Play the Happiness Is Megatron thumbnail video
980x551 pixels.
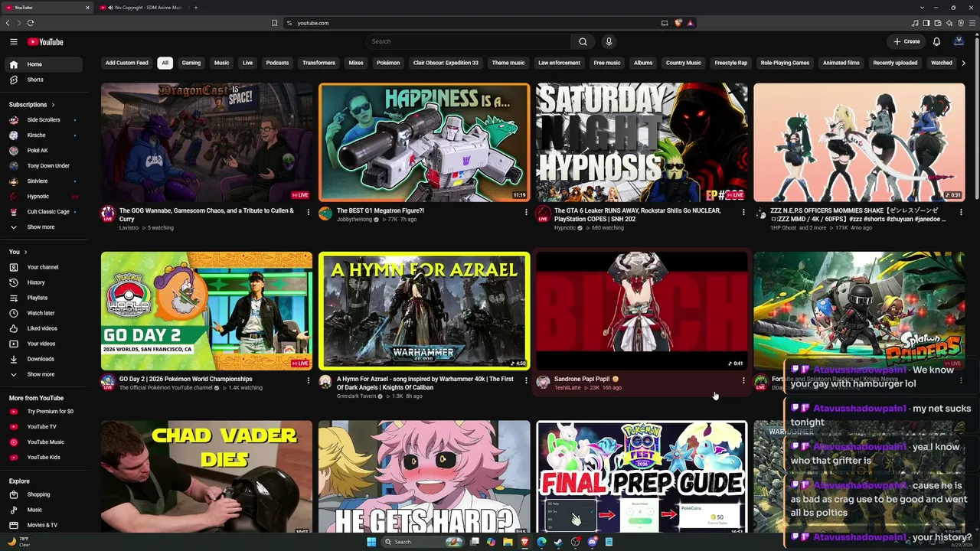[424, 142]
